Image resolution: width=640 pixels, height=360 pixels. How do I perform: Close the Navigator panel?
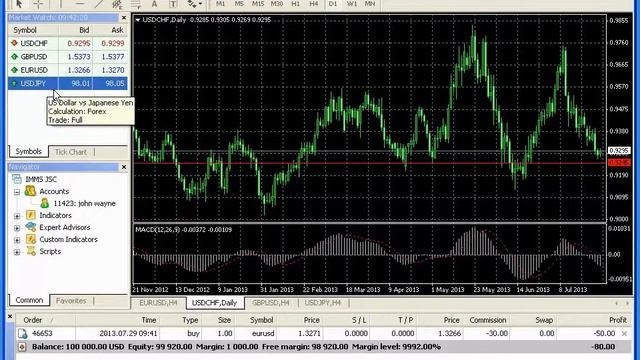(124, 167)
